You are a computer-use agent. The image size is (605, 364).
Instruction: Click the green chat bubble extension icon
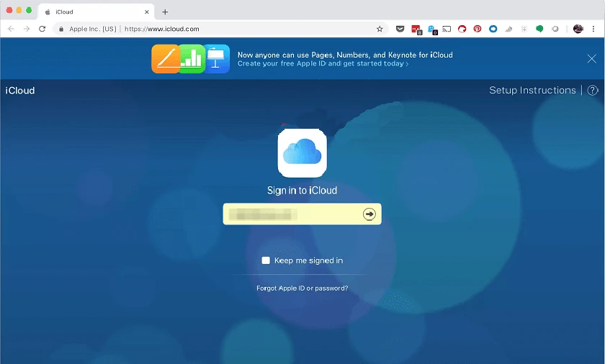tap(539, 29)
